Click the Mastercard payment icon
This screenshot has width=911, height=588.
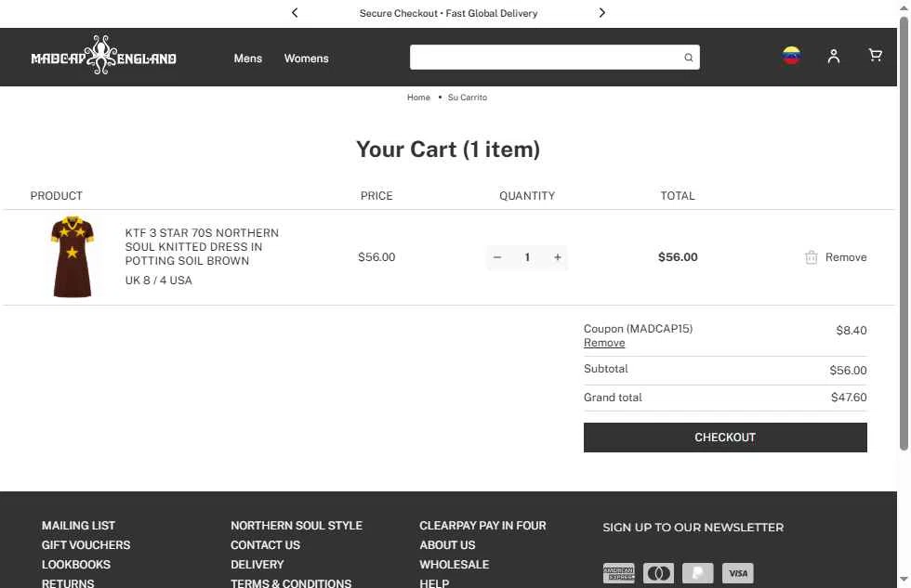point(658,573)
